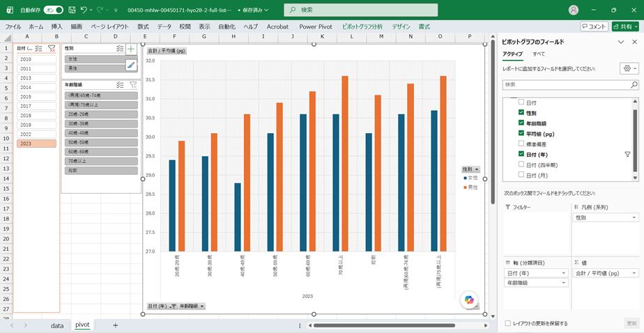The width and height of the screenshot is (644, 333).
Task: Switch to the すべて fields tab
Action: tap(539, 54)
